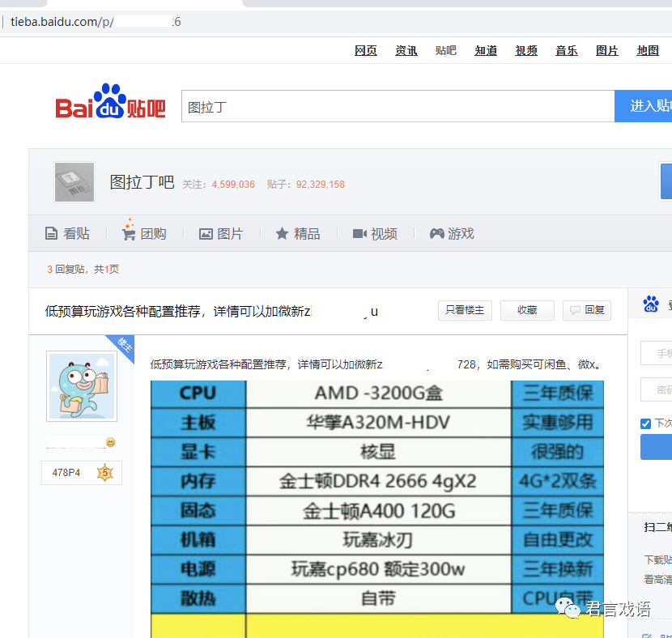The image size is (672, 638).
Task: Click the blue login button in sidebar
Action: (656, 447)
